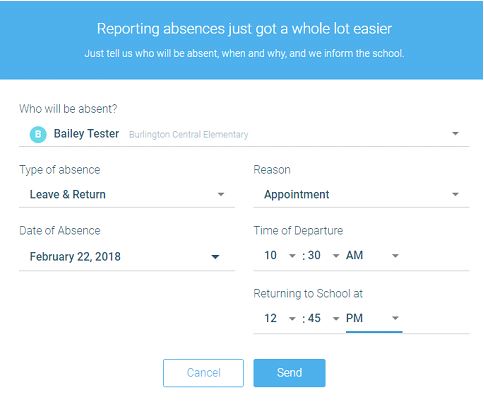
Task: Open the Date of Absence picker arrow
Action: 215,257
